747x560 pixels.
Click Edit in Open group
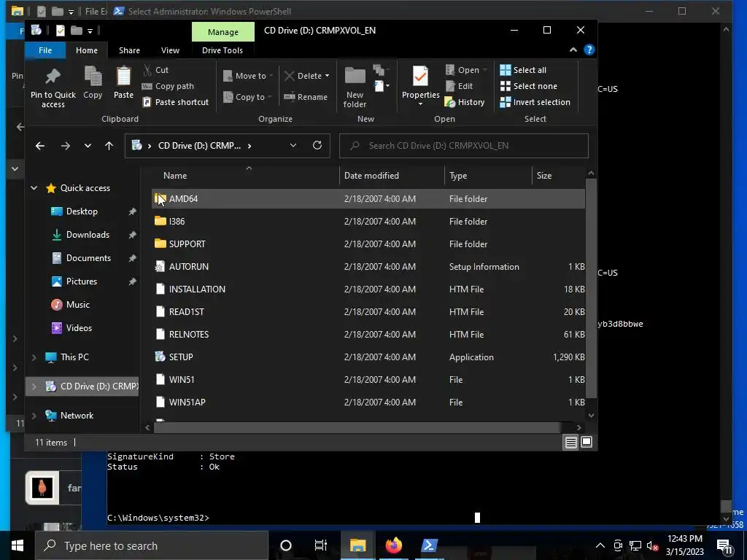[460, 86]
